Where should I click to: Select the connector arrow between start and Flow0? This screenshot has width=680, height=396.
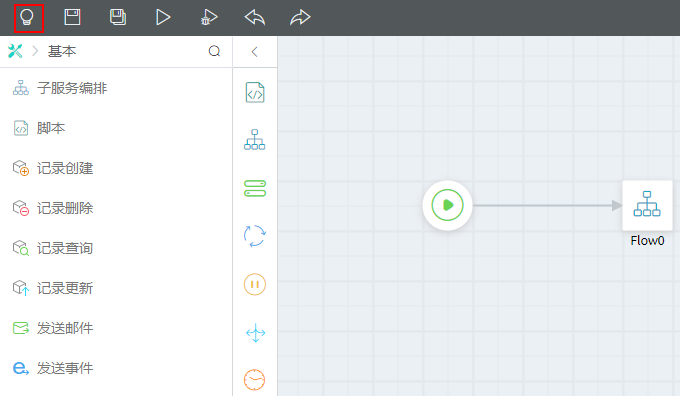547,205
